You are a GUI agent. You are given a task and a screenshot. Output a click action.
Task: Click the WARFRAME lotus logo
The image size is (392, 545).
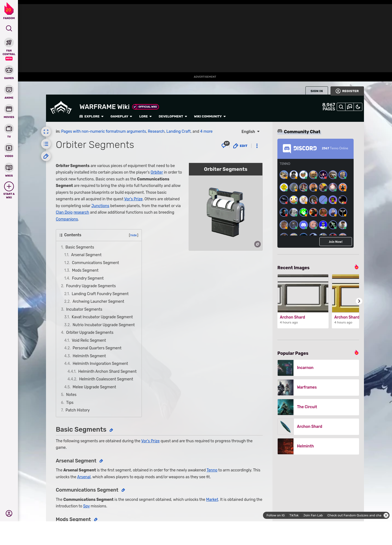[61, 108]
